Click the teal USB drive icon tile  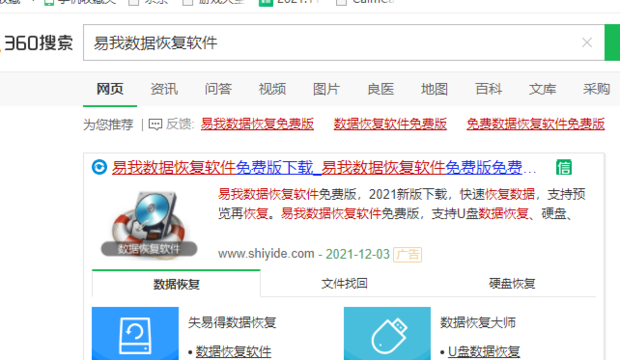point(387,333)
